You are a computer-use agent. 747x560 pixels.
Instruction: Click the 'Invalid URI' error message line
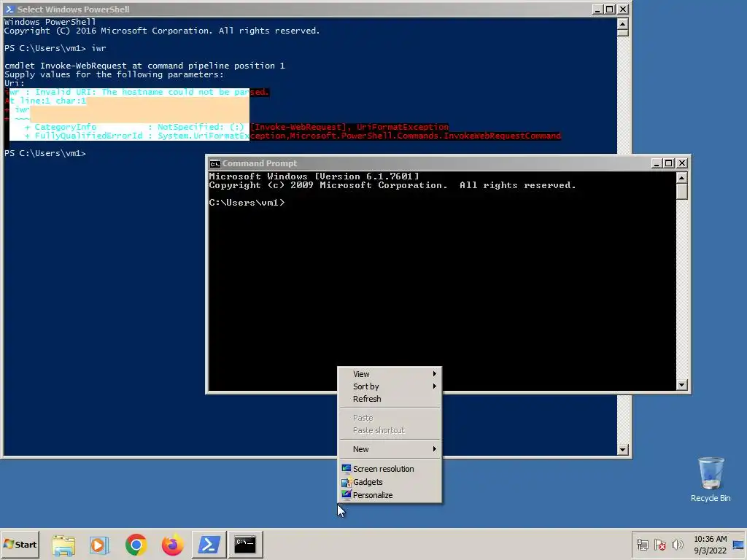coord(137,93)
